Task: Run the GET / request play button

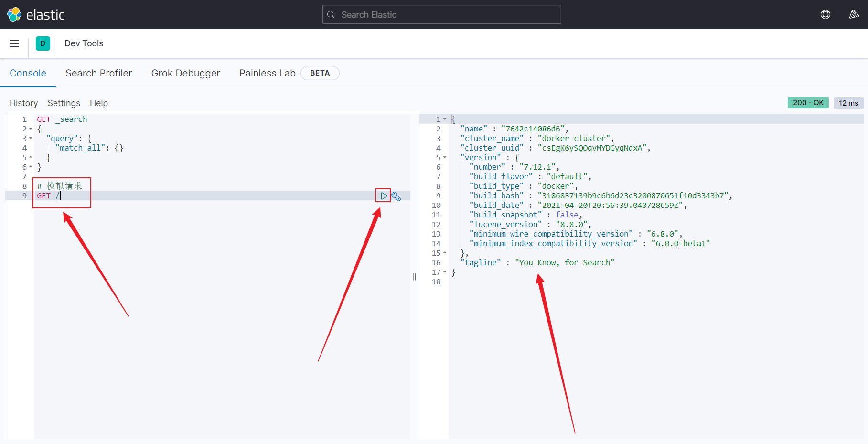Action: tap(384, 195)
